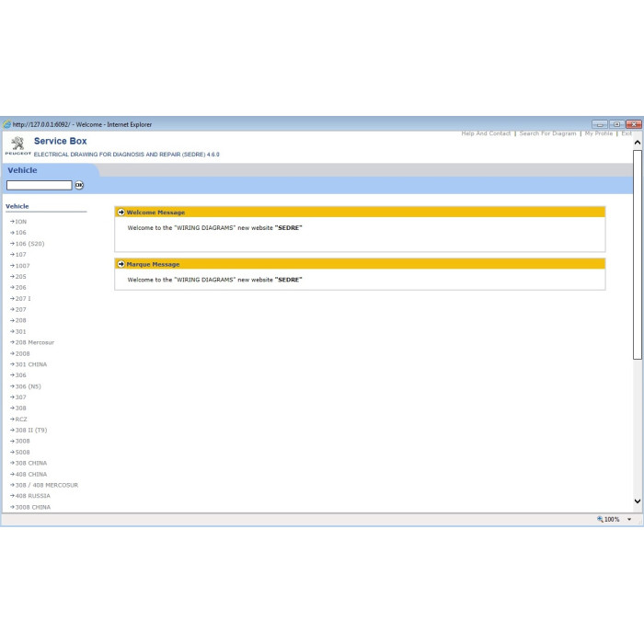Click the Welcome Message header text

[x=155, y=213]
